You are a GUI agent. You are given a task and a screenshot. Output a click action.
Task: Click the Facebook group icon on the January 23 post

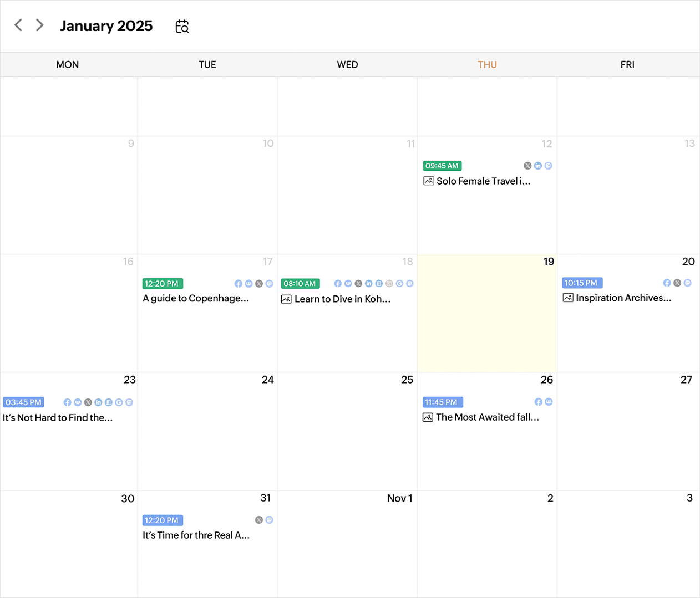[78, 402]
